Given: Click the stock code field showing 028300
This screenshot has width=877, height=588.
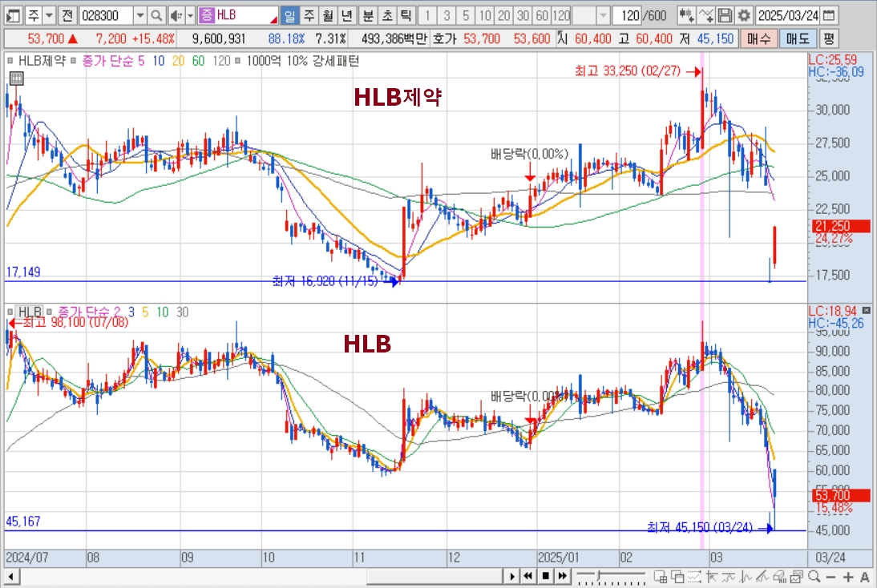Looking at the screenshot, I should click(x=107, y=16).
